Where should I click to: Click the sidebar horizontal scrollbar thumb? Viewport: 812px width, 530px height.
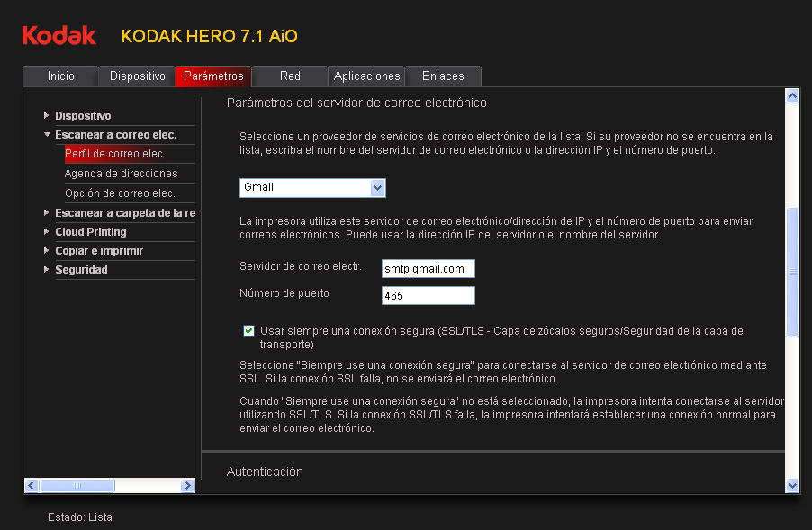coord(77,486)
